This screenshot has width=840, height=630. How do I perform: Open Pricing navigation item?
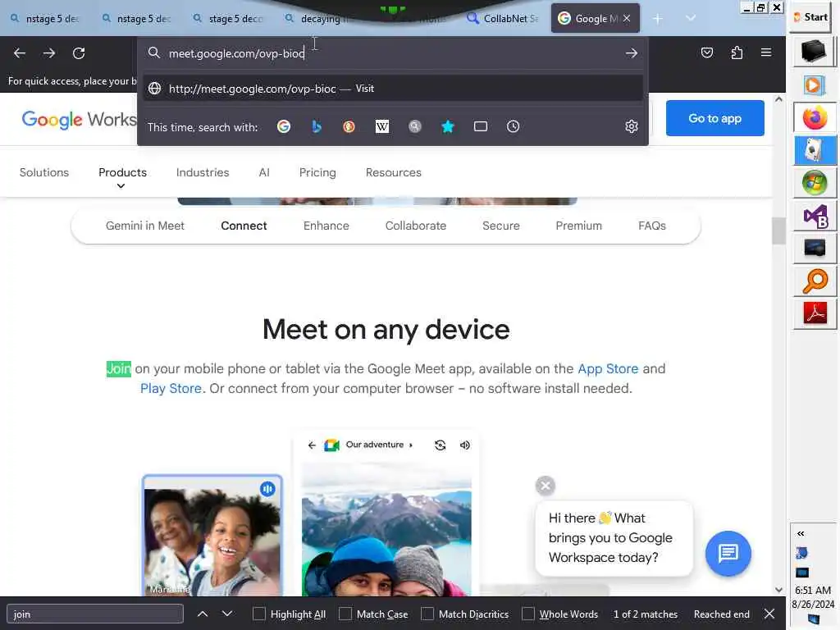[317, 172]
